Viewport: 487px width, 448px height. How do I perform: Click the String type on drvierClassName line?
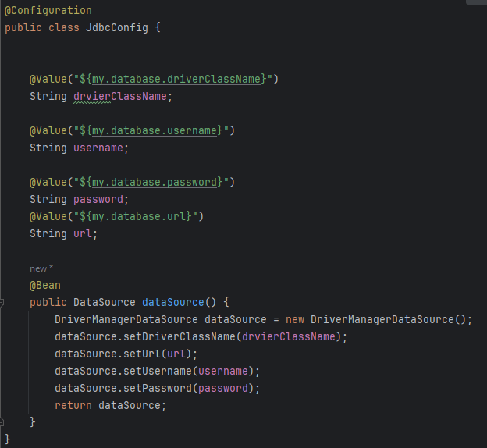[x=48, y=96]
